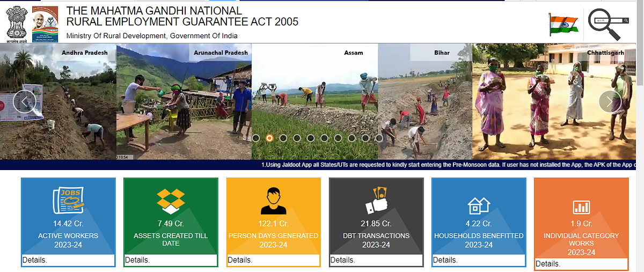Click the 7.49 Cr. assets value
The height and width of the screenshot is (272, 644).
point(171,224)
